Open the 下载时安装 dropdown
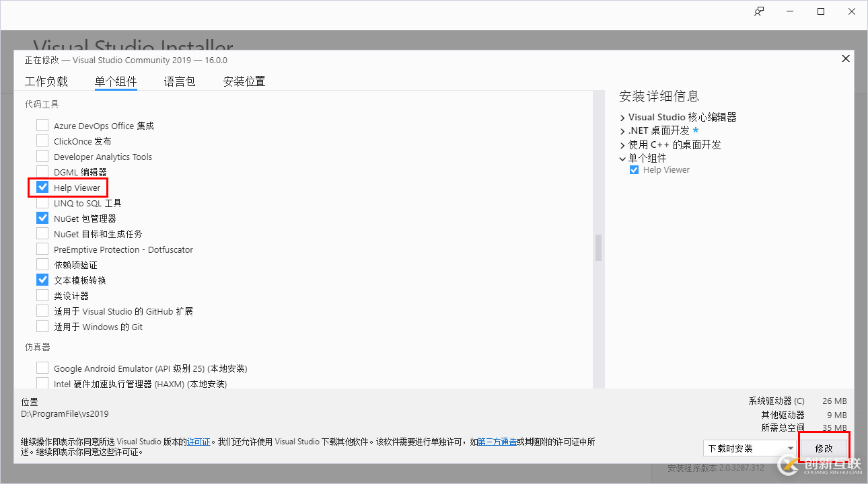 click(750, 448)
